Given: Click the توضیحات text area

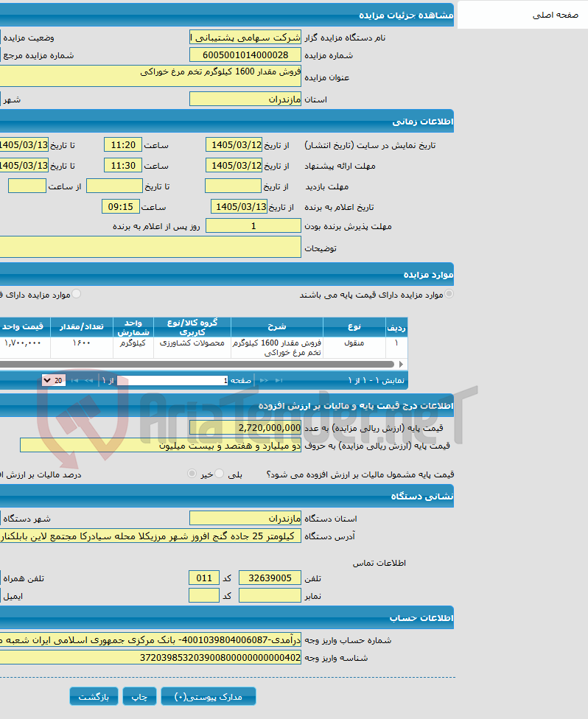Looking at the screenshot, I should tap(150, 247).
